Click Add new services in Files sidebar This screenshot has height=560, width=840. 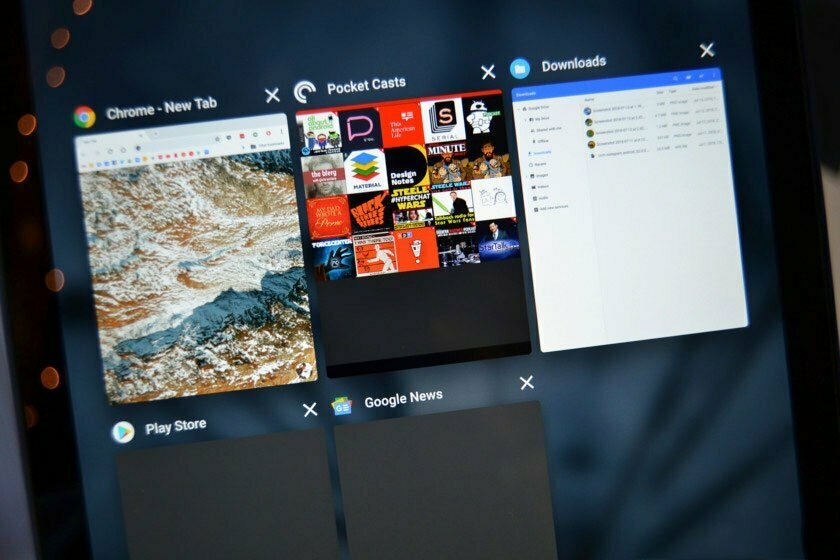click(551, 208)
